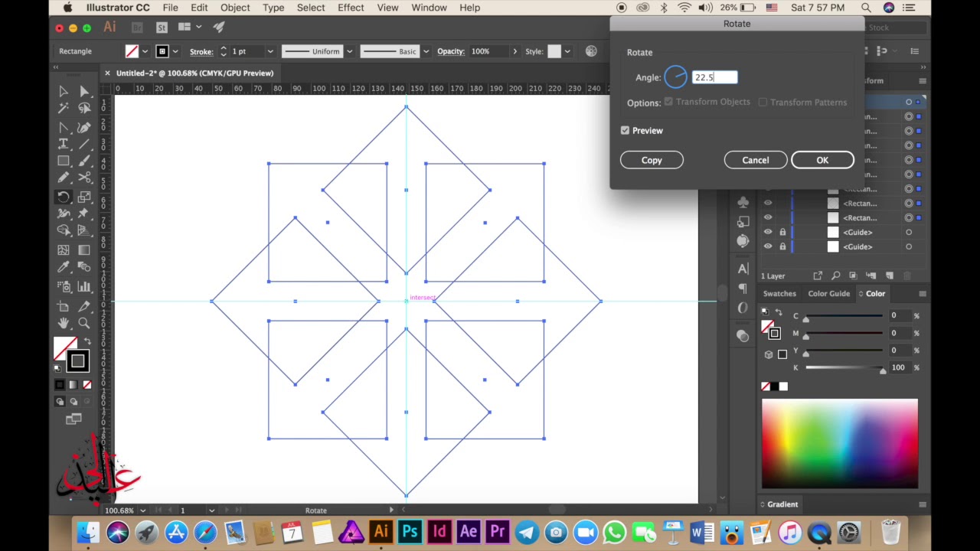980x551 pixels.
Task: Switch to the Swatches tab
Action: pyautogui.click(x=779, y=294)
